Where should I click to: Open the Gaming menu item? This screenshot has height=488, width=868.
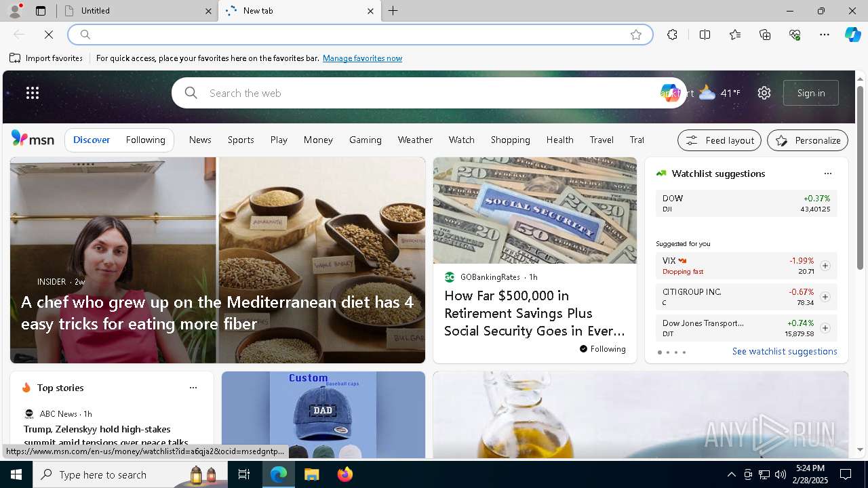click(x=366, y=140)
